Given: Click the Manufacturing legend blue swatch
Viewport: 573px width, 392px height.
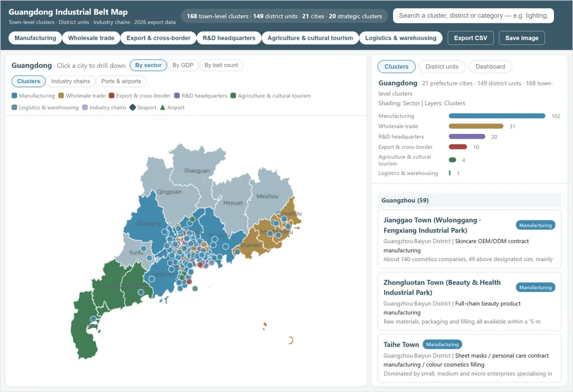Looking at the screenshot, I should coord(14,95).
